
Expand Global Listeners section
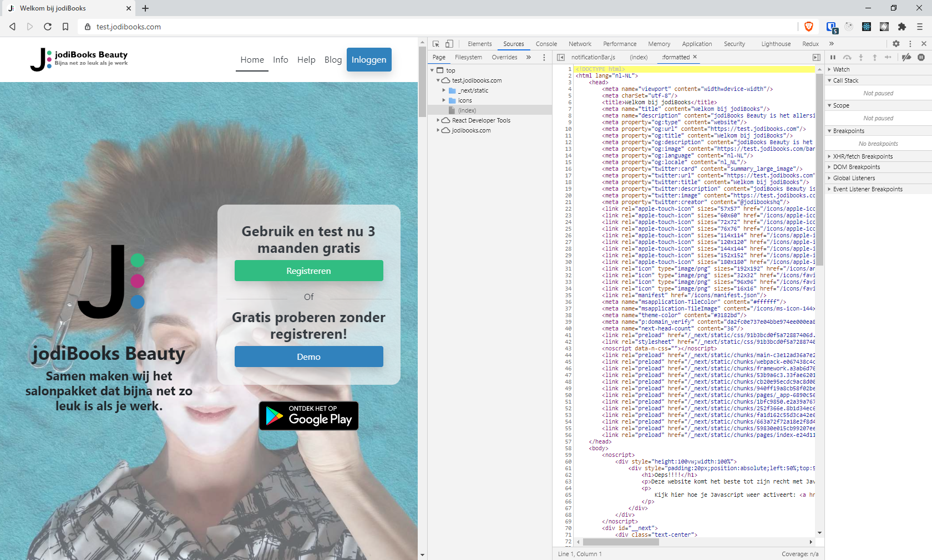pos(878,178)
